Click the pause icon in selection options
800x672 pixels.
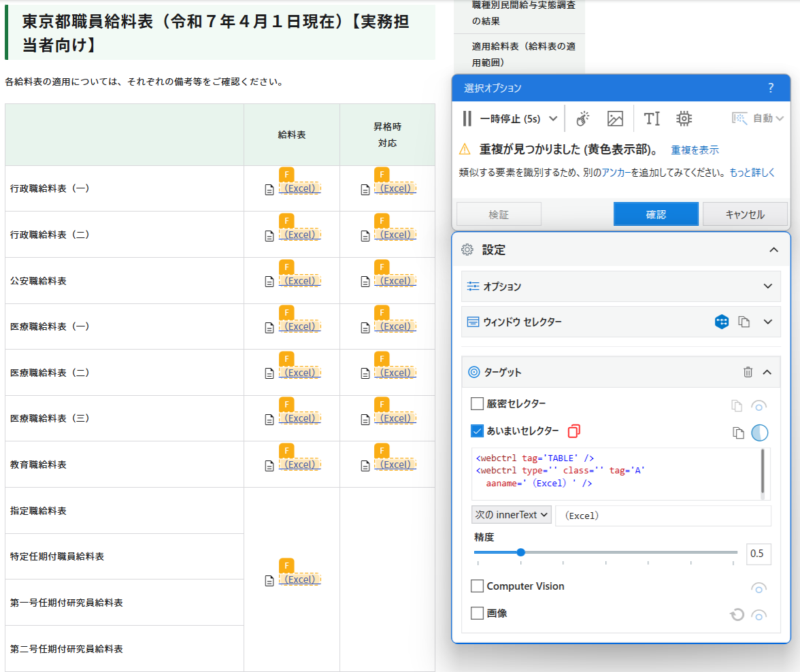coord(467,119)
